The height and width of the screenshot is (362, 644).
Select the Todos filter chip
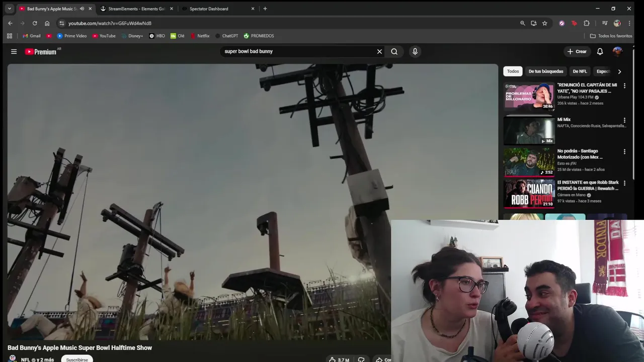pyautogui.click(x=513, y=71)
